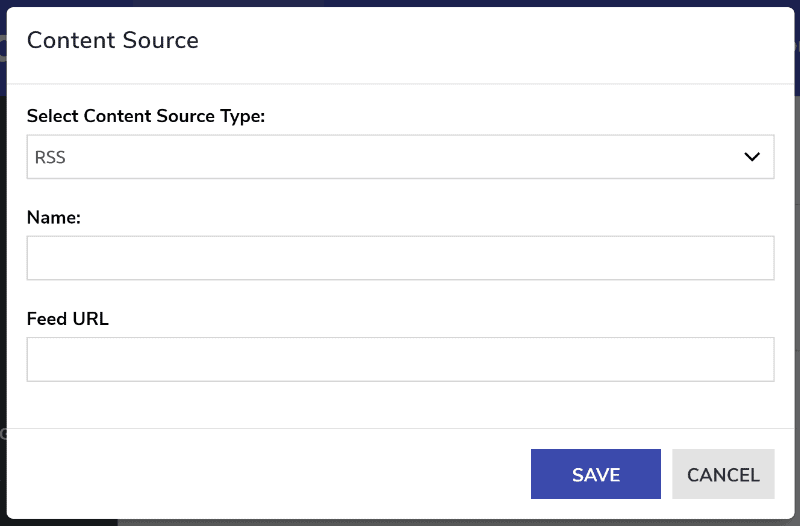Click the gray CANCEL button text
Screen dimensions: 800x526
click(x=723, y=475)
